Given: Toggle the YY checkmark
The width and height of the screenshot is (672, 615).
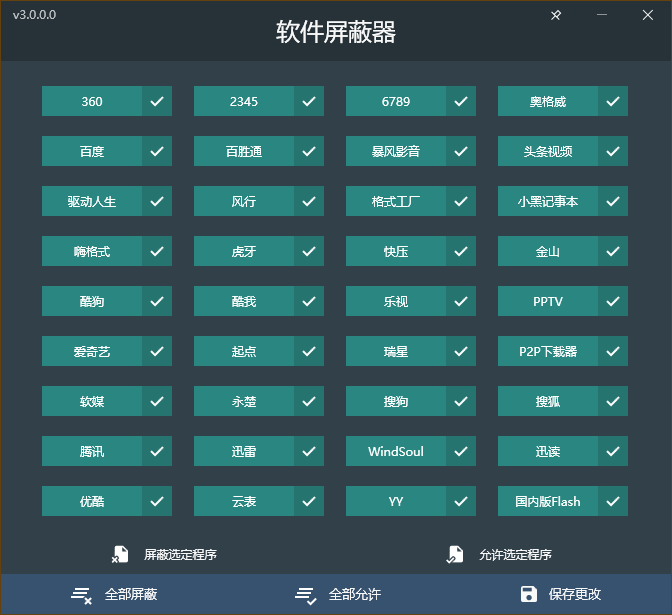Looking at the screenshot, I should pos(461,501).
